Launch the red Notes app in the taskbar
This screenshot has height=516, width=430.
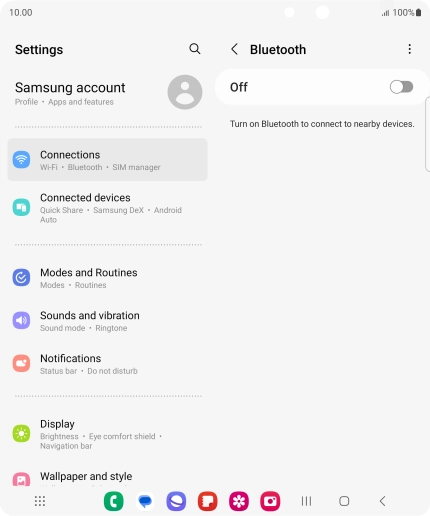click(x=208, y=501)
